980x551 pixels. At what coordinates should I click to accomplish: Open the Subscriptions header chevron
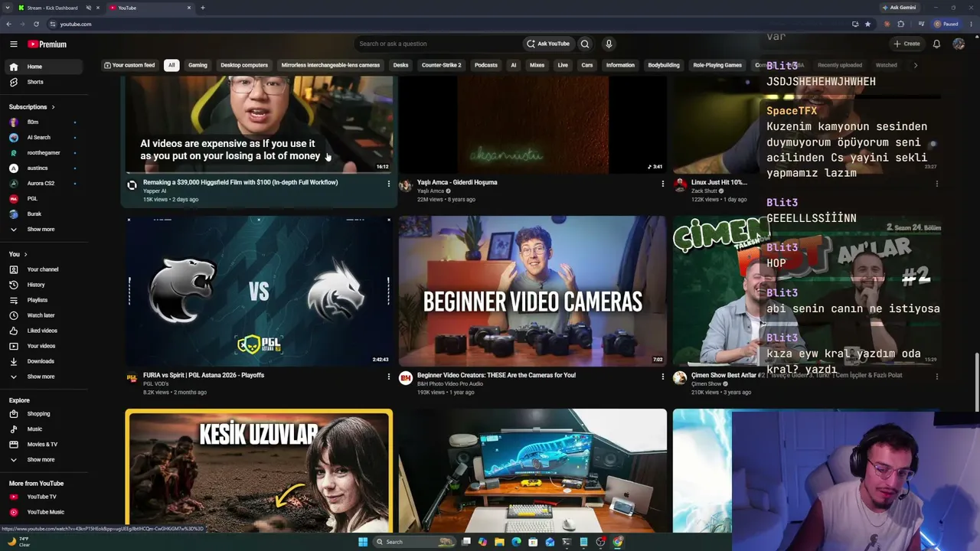53,107
